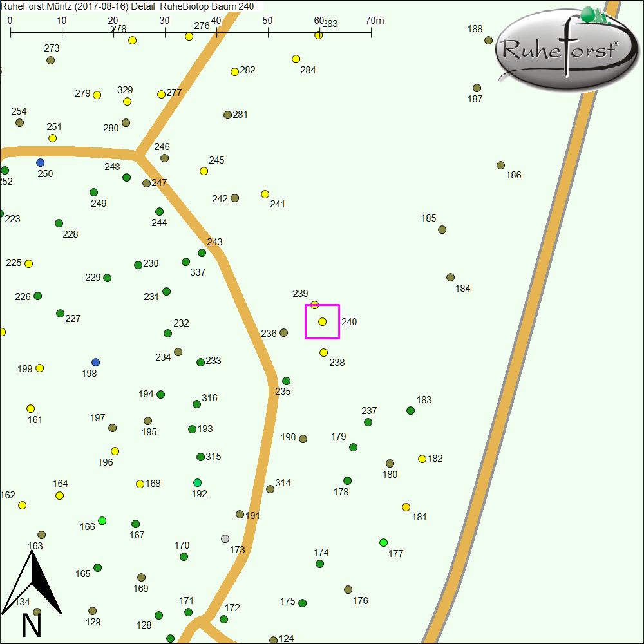The width and height of the screenshot is (644, 644).
Task: Click the yellow tree marker 238
Action: pyautogui.click(x=324, y=352)
